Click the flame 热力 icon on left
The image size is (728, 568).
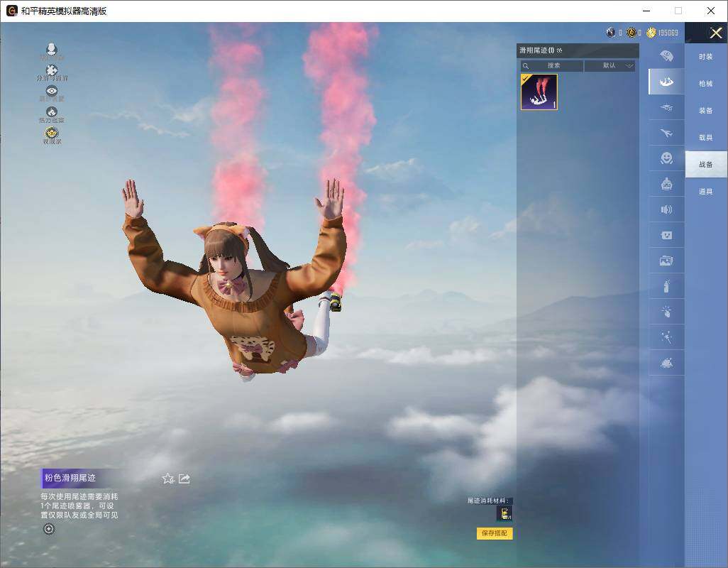[52, 111]
